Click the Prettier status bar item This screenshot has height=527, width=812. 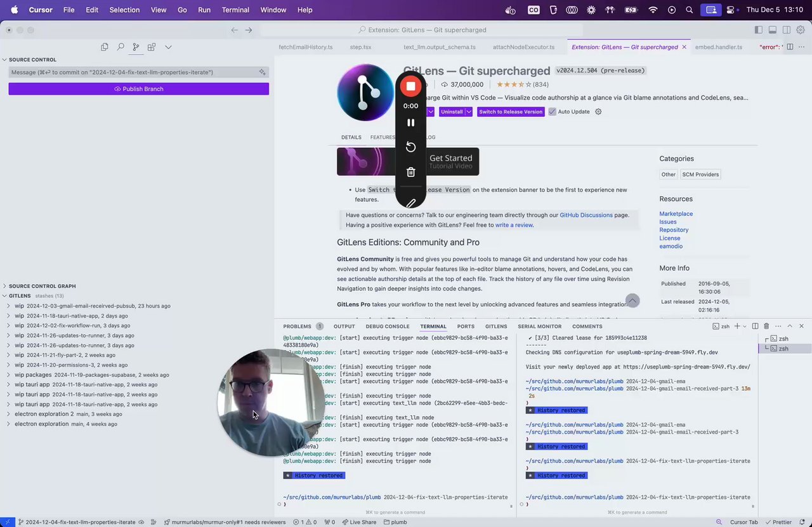tap(778, 522)
